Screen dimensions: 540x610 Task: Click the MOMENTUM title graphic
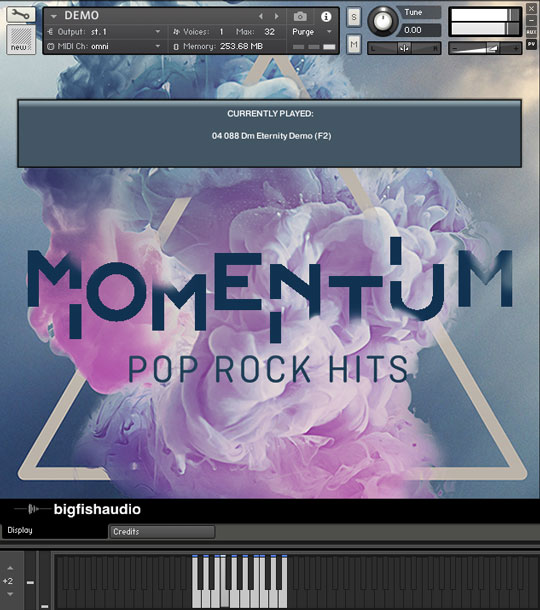[270, 290]
